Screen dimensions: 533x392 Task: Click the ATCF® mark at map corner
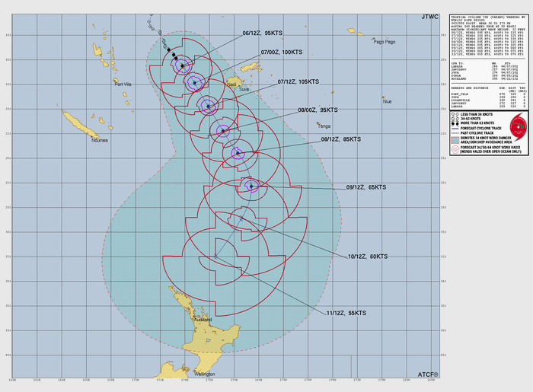428,374
